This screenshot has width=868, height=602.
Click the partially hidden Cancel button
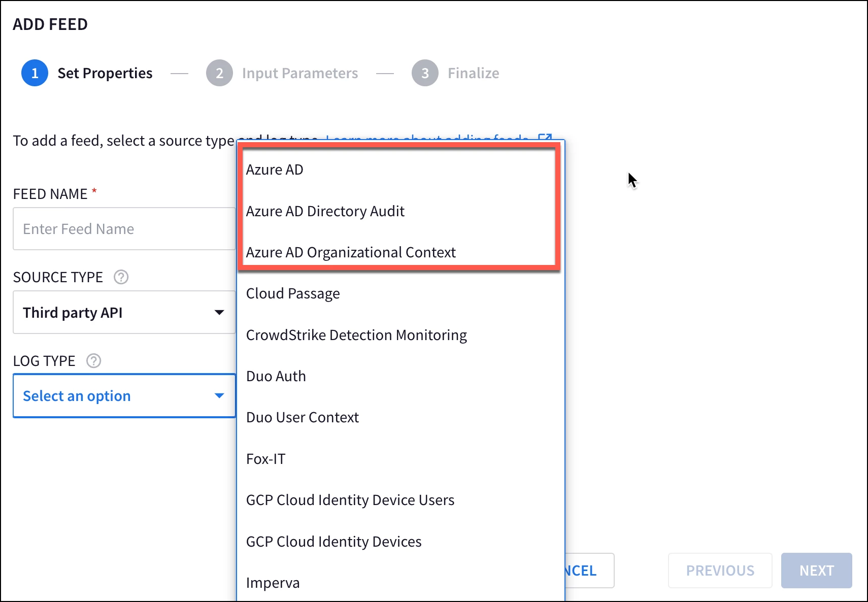click(589, 571)
